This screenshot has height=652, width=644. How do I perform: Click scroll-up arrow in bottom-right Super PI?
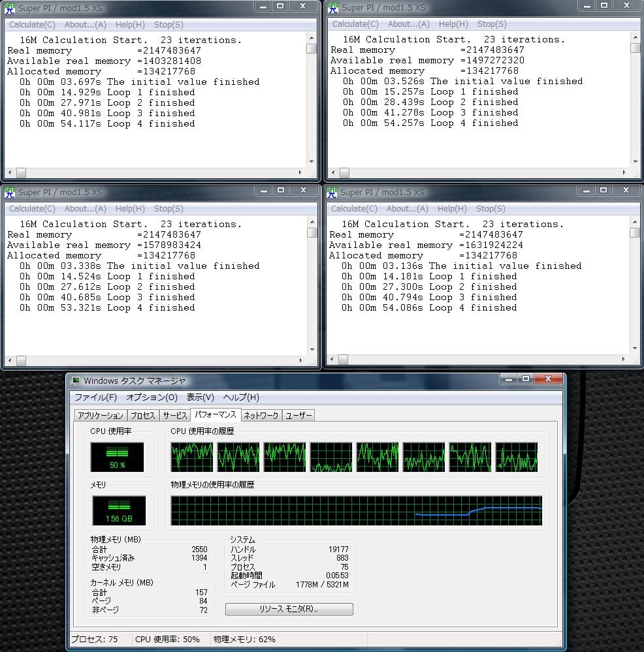(634, 222)
